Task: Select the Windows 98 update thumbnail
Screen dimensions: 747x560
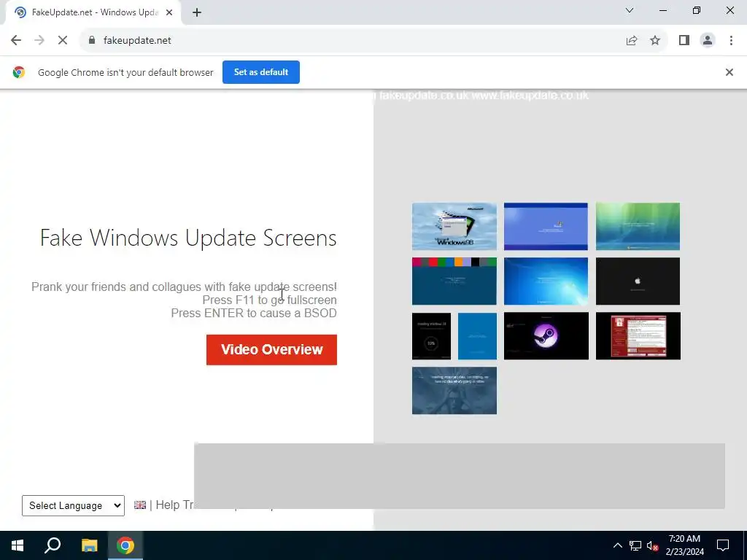Action: pyautogui.click(x=454, y=227)
